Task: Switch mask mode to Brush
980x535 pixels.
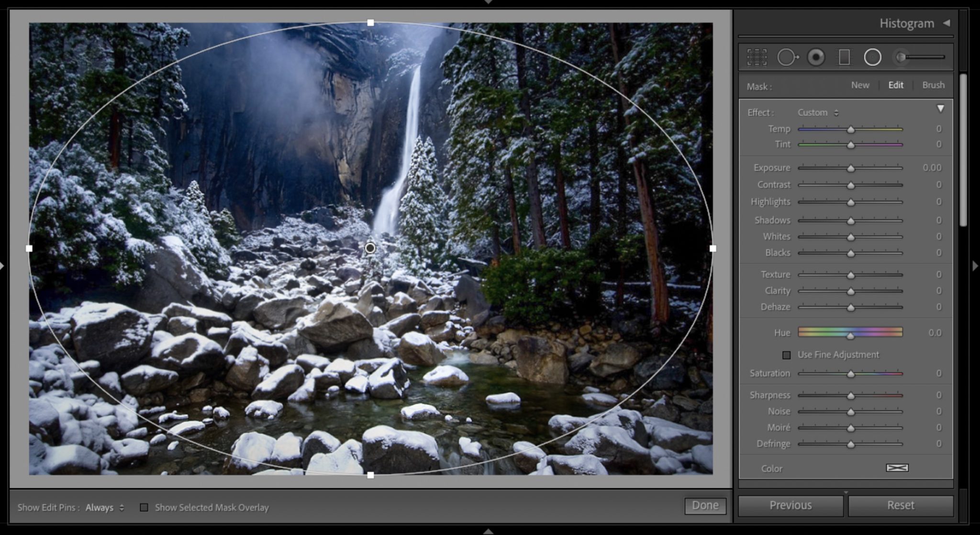Action: [x=934, y=85]
